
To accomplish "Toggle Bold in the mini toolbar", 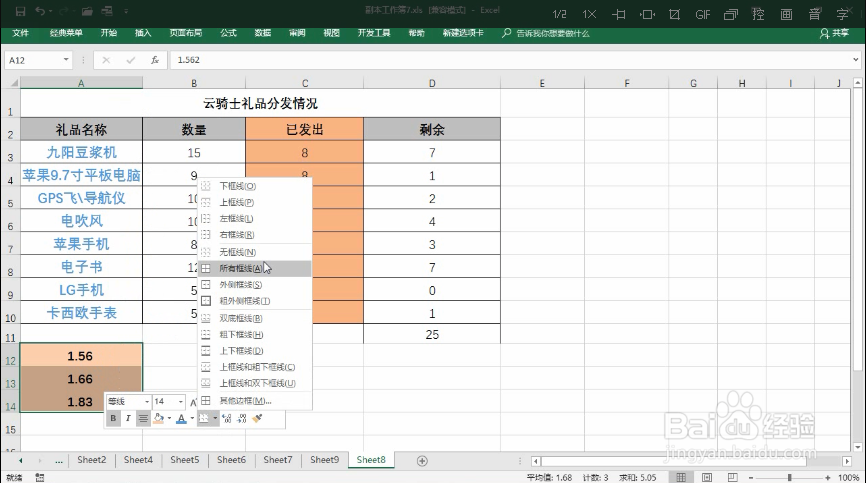I will [x=113, y=418].
